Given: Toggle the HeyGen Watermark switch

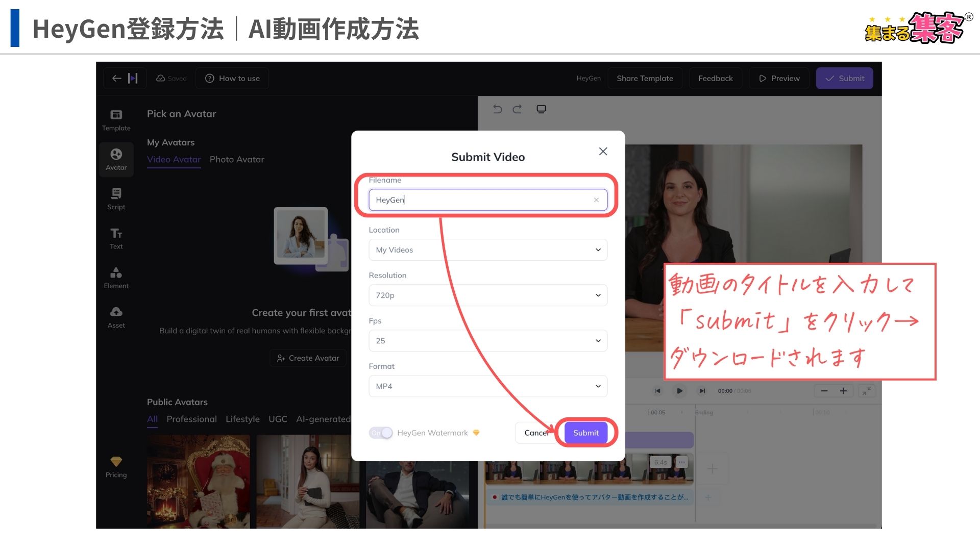Looking at the screenshot, I should click(x=381, y=433).
